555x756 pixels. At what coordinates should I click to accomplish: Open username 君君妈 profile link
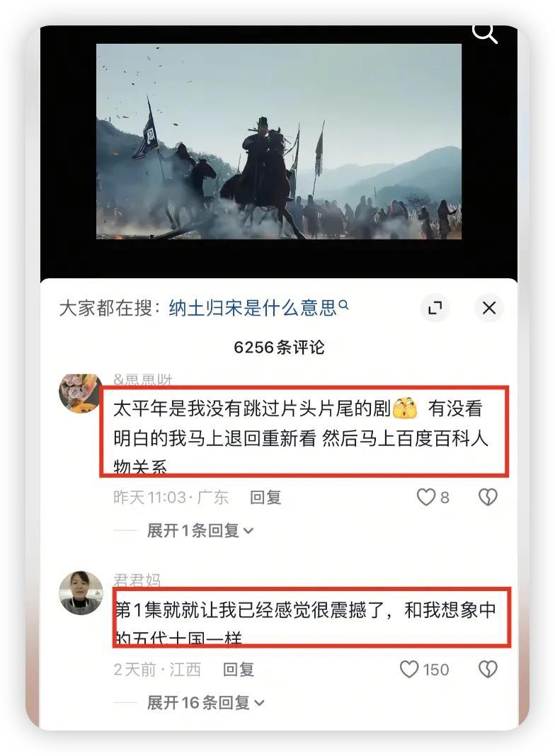(137, 580)
